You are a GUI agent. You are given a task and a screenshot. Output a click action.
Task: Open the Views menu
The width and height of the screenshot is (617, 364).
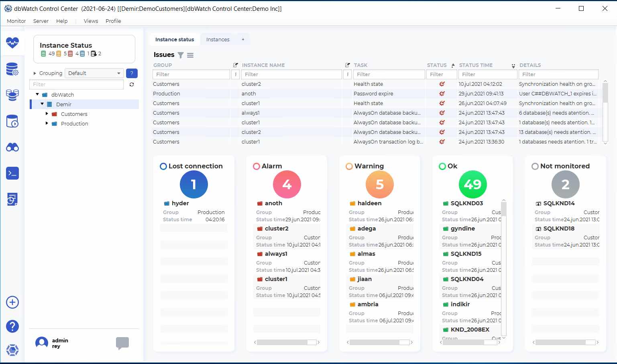91,21
